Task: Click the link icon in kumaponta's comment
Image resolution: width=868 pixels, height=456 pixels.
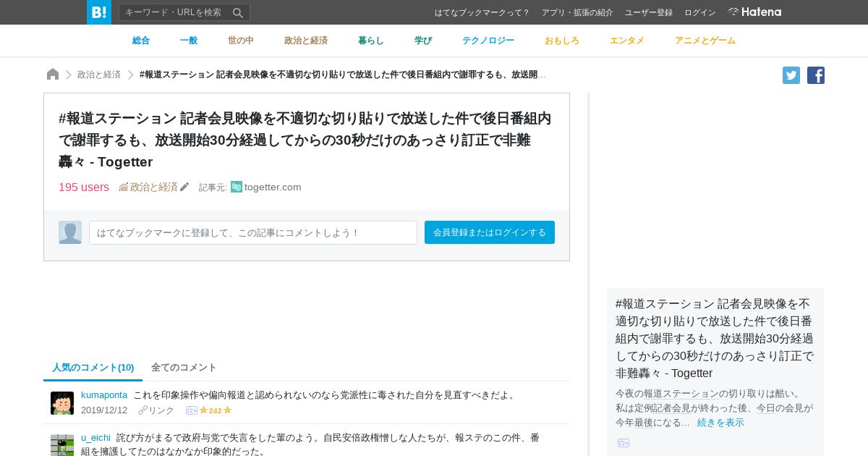Action: click(142, 410)
